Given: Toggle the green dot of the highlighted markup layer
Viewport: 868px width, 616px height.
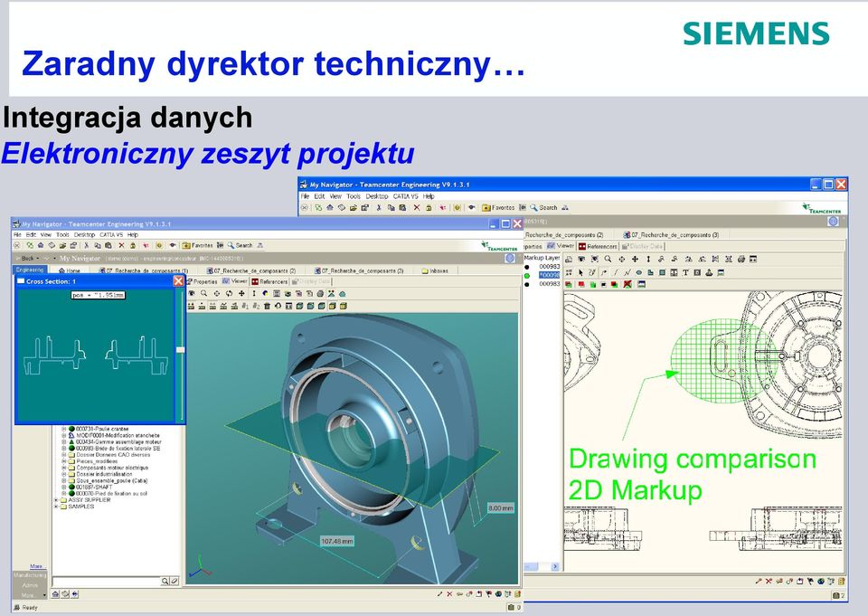Looking at the screenshot, I should (x=526, y=275).
